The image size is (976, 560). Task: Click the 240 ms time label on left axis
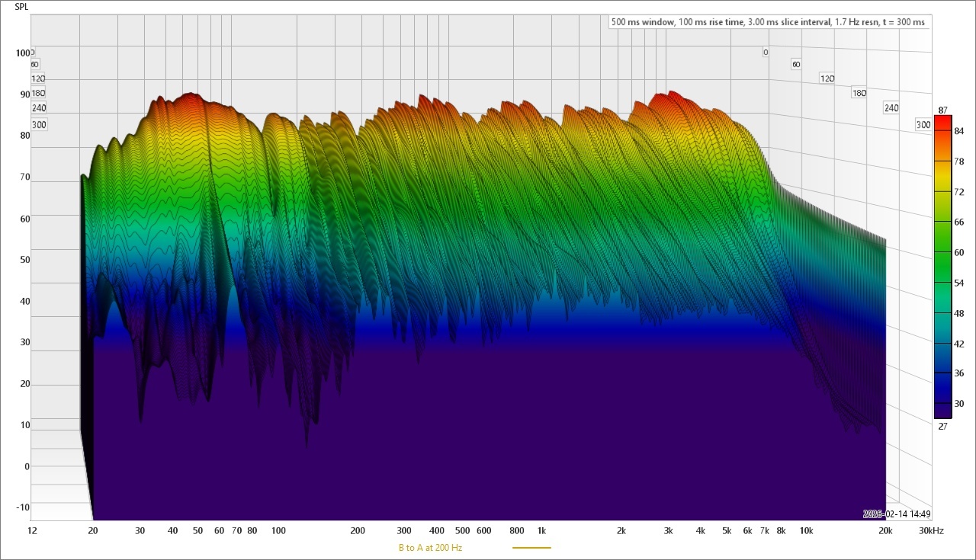click(x=38, y=108)
